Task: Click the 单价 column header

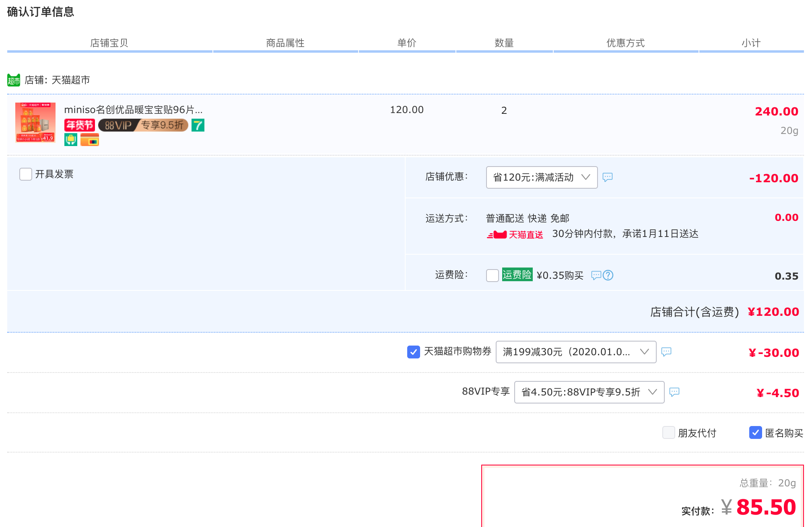Action: [x=407, y=43]
